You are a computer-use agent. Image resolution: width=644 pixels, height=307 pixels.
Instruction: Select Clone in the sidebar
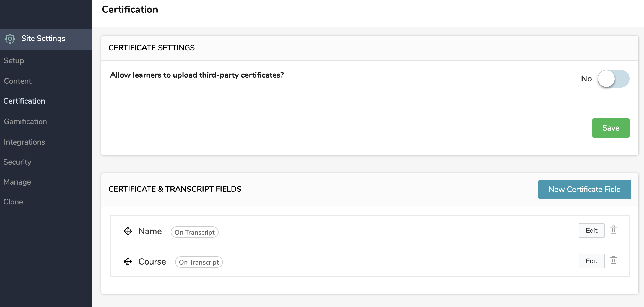[13, 202]
